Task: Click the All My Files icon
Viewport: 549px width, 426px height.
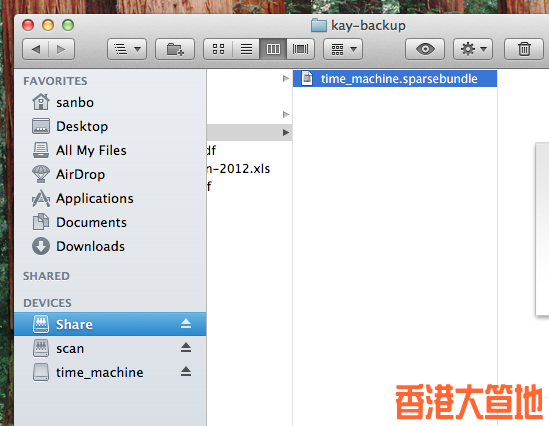Action: point(41,150)
